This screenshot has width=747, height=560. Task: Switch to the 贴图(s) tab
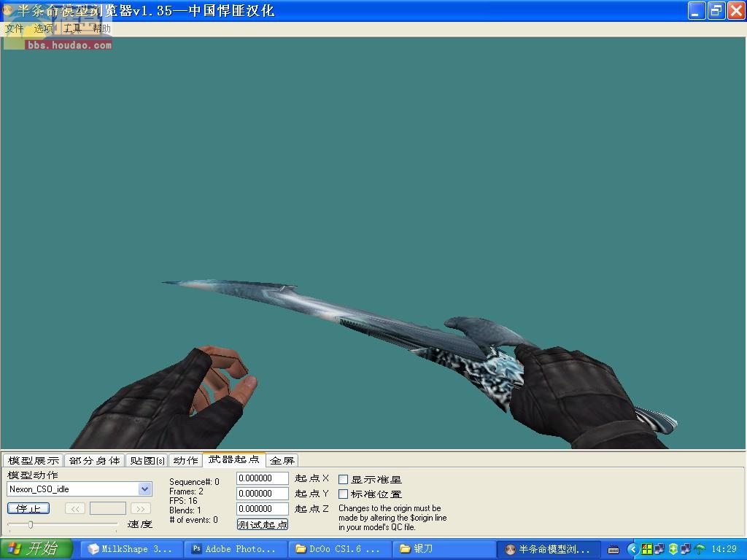click(x=147, y=461)
